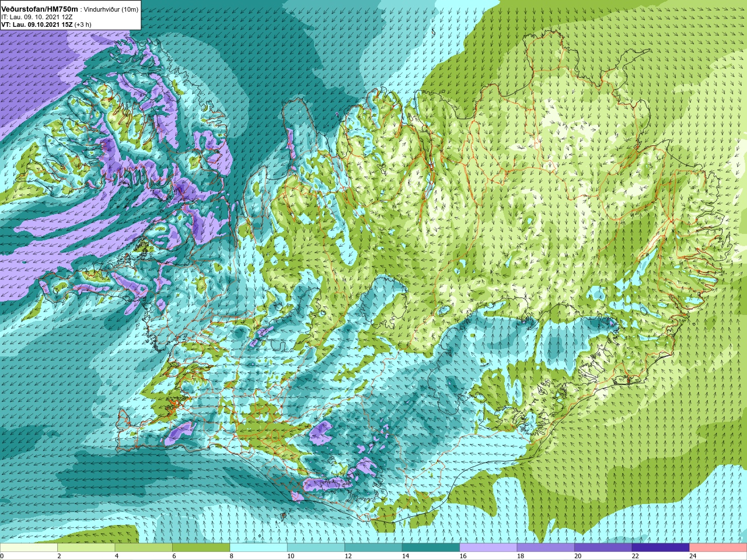The height and width of the screenshot is (560, 747).
Task: Pick the olive green 6–8 legend swatch
Action: click(201, 548)
